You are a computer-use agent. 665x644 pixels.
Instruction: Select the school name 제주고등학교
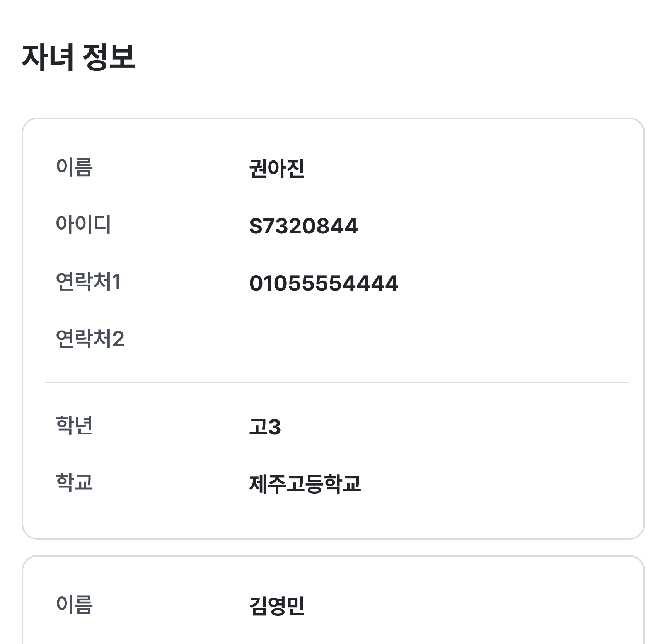305,484
